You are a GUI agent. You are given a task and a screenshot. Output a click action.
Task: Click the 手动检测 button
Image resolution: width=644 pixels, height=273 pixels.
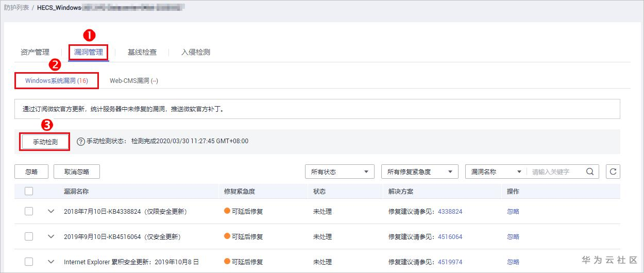click(45, 142)
